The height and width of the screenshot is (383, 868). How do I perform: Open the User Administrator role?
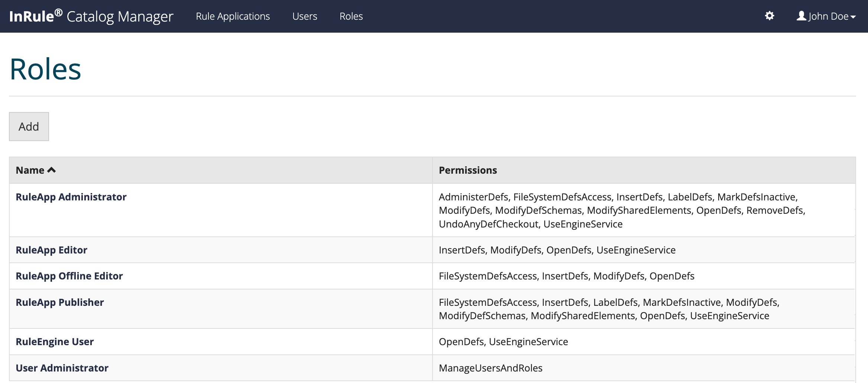[62, 368]
